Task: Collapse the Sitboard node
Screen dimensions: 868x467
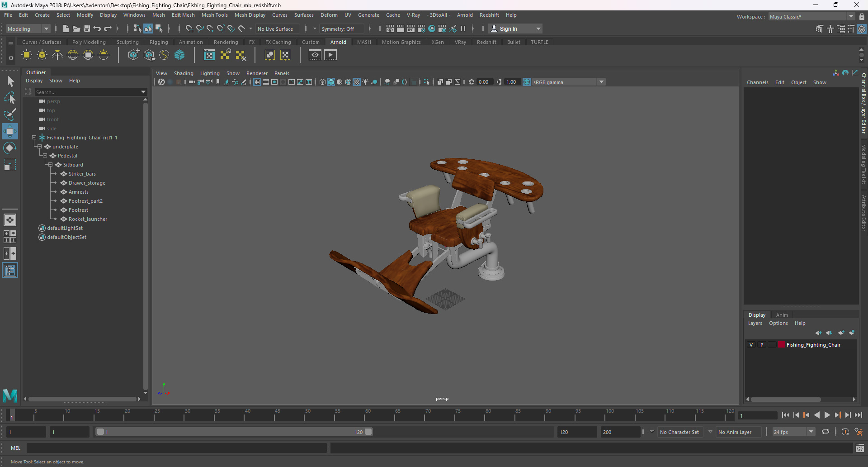Action: pyautogui.click(x=50, y=165)
